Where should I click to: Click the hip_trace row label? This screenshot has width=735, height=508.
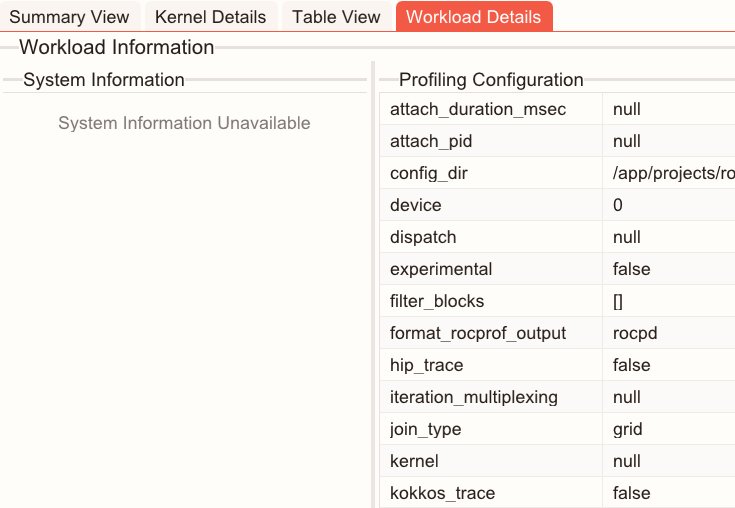tap(426, 365)
